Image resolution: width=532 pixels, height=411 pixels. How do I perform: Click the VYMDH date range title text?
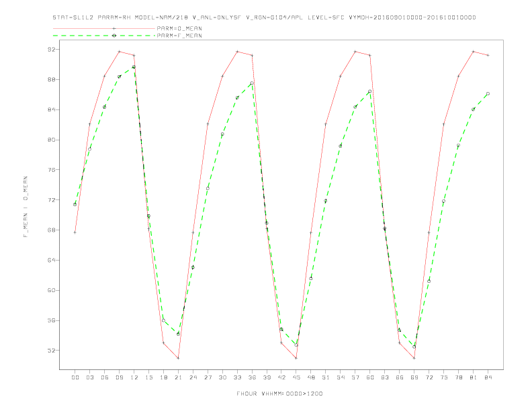point(412,17)
